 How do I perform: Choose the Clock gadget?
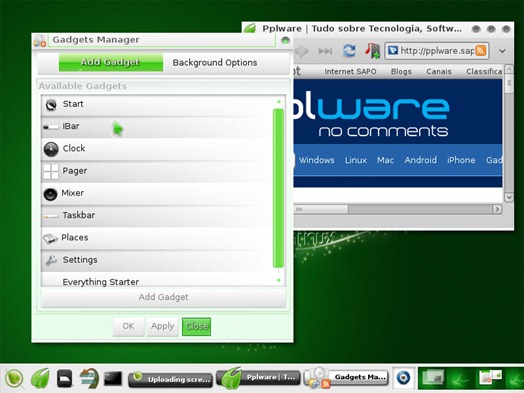click(157, 149)
